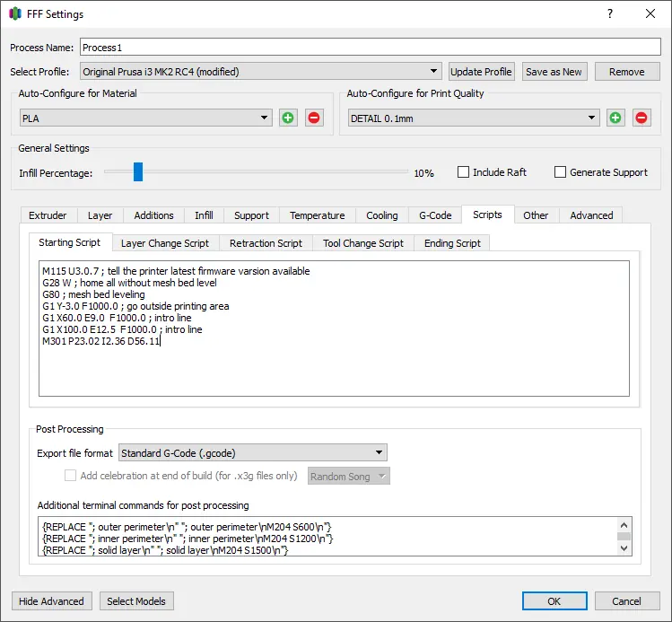Add new print quality with green plus
Image resolution: width=672 pixels, height=622 pixels.
pos(615,118)
